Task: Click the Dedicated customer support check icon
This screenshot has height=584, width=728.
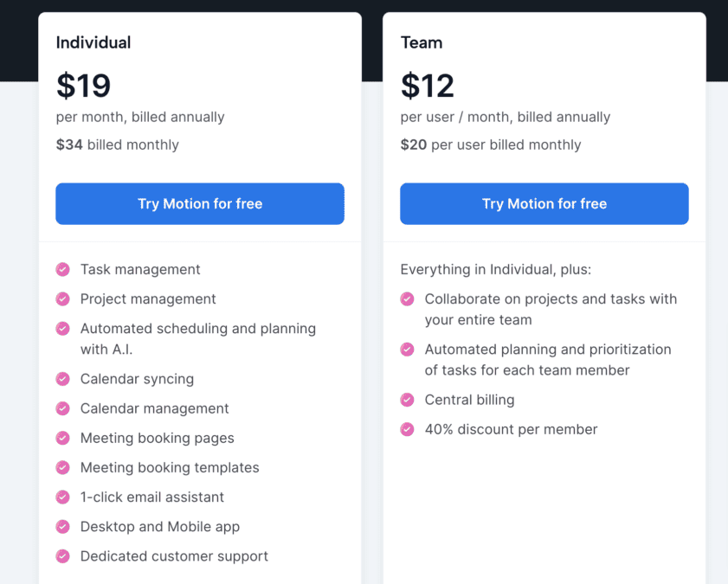Action: [x=62, y=556]
